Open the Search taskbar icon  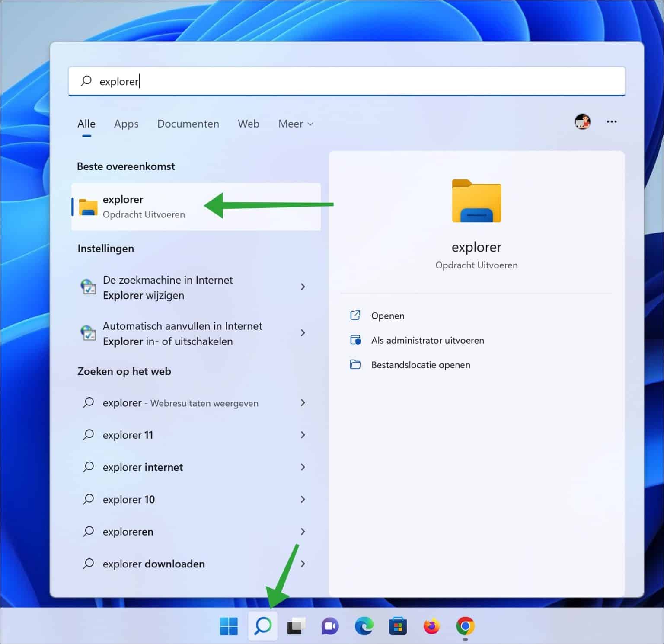click(263, 625)
